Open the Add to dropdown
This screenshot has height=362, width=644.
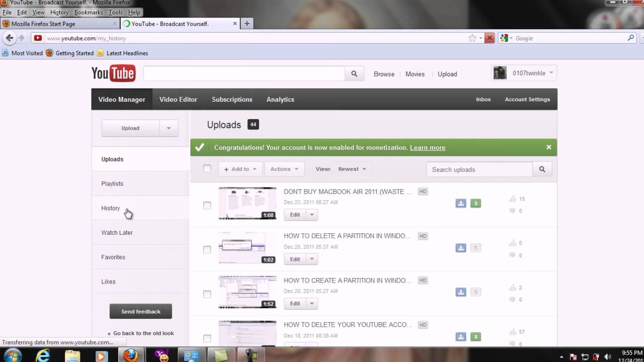(x=240, y=169)
